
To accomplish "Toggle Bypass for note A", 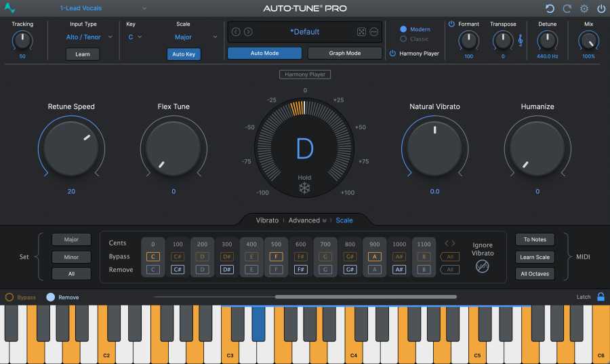I will (x=375, y=257).
